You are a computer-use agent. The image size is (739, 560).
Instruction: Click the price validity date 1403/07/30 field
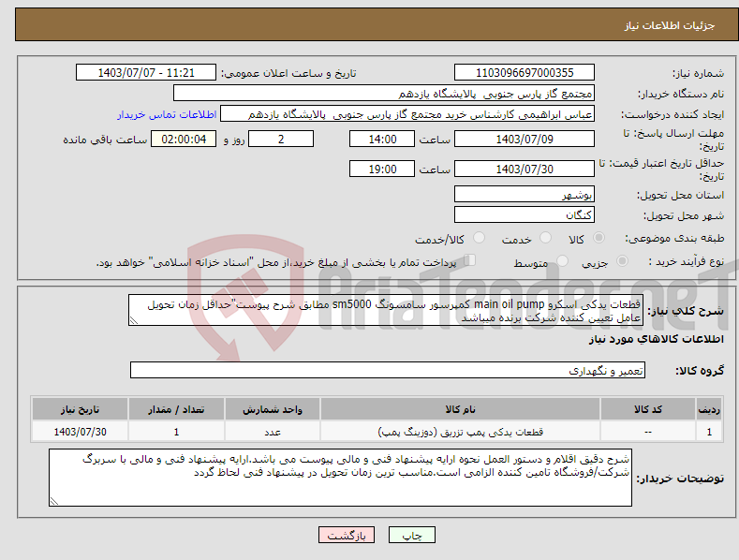coord(525,169)
